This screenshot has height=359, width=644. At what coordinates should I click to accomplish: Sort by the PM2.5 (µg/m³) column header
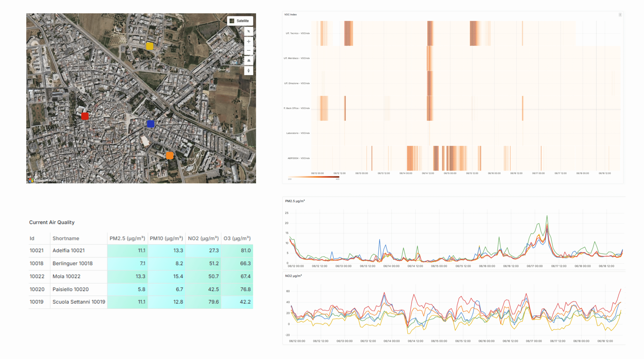[x=127, y=238]
